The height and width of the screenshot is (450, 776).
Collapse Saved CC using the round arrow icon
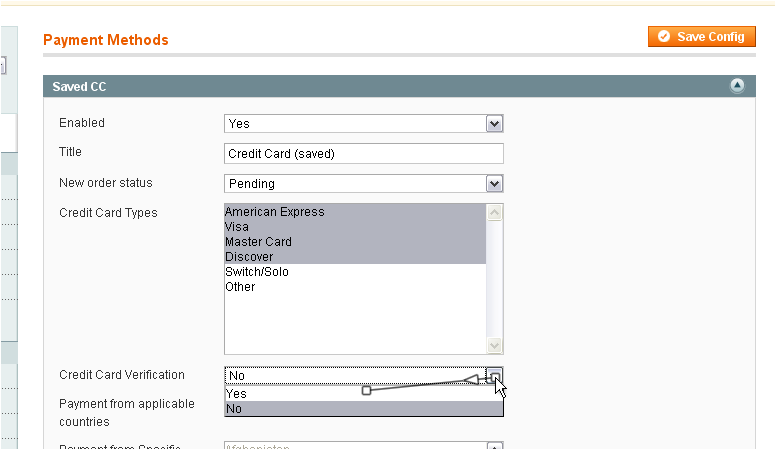737,86
